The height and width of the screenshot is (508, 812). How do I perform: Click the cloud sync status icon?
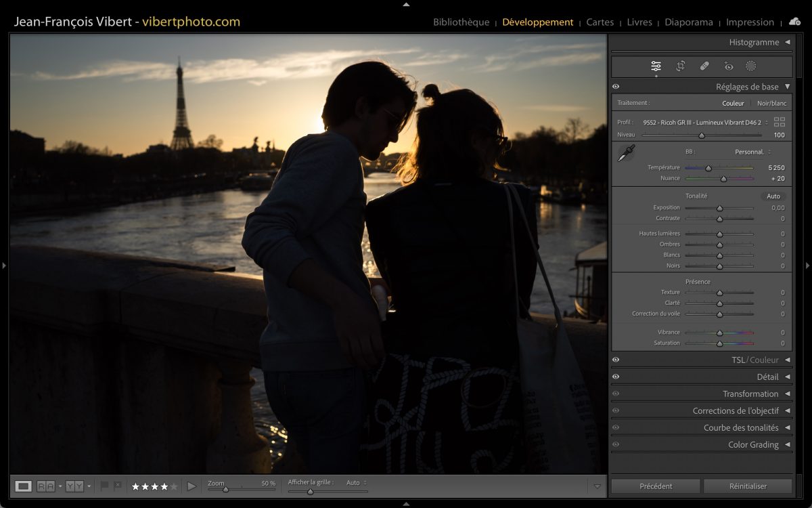794,22
